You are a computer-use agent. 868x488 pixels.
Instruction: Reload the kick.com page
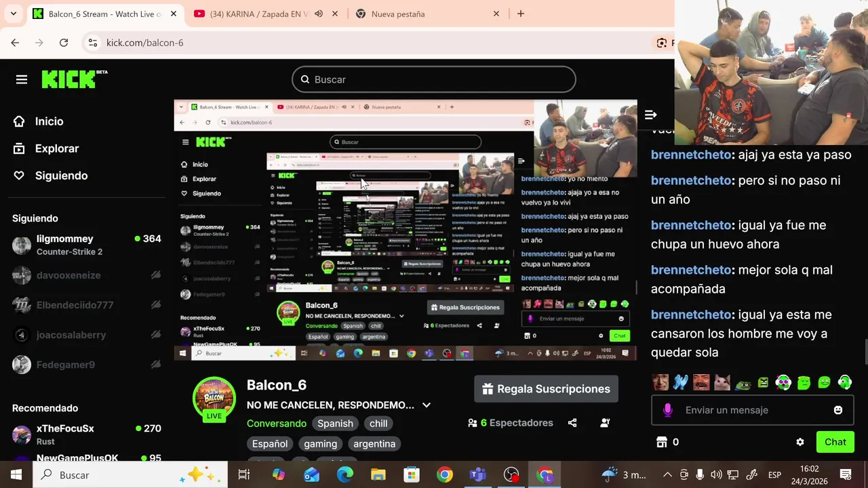point(64,43)
